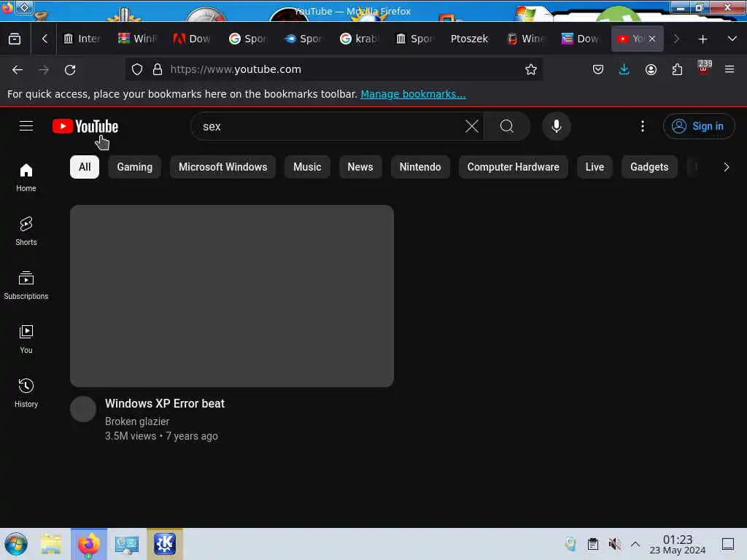Viewport: 747px width, 560px height.
Task: Open tracking protection shield icon
Action: [x=137, y=69]
